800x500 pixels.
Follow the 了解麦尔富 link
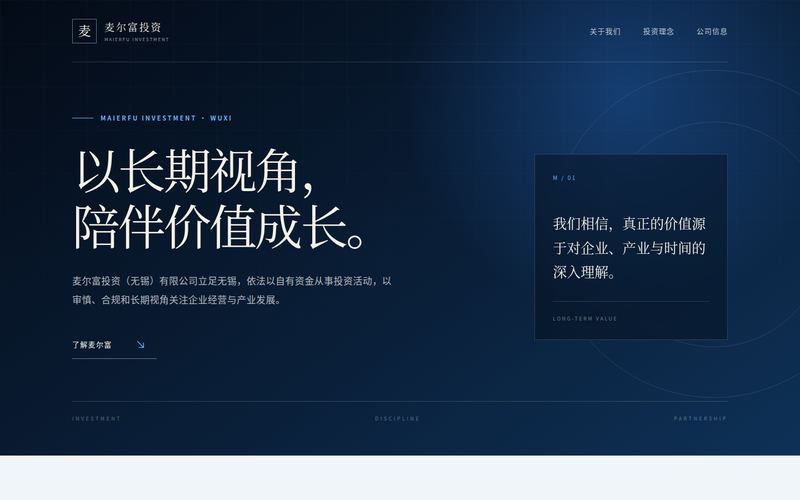click(114, 345)
